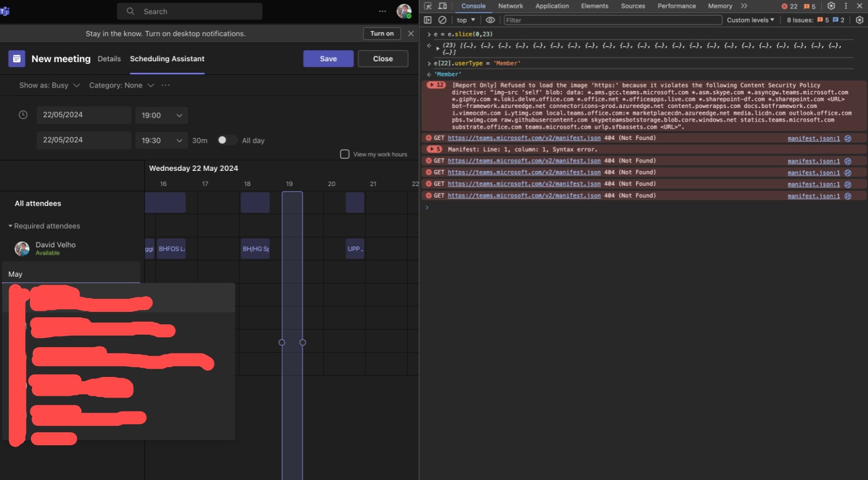Click David Velho's avatar
868x480 pixels.
pos(22,249)
